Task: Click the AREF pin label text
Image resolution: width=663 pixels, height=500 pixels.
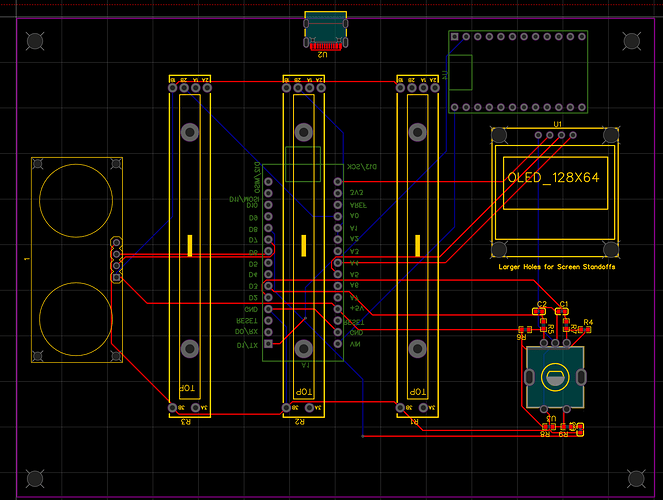Action: point(358,205)
